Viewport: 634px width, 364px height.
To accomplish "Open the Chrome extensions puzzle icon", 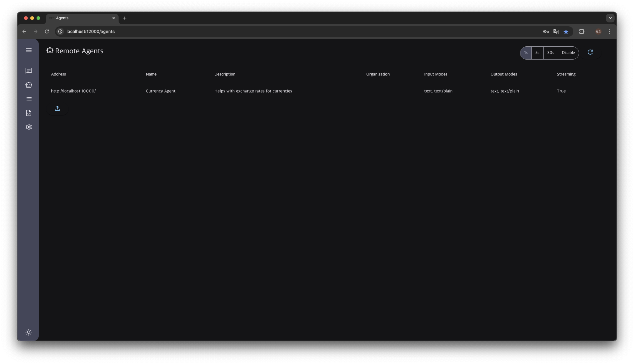I will pos(581,32).
